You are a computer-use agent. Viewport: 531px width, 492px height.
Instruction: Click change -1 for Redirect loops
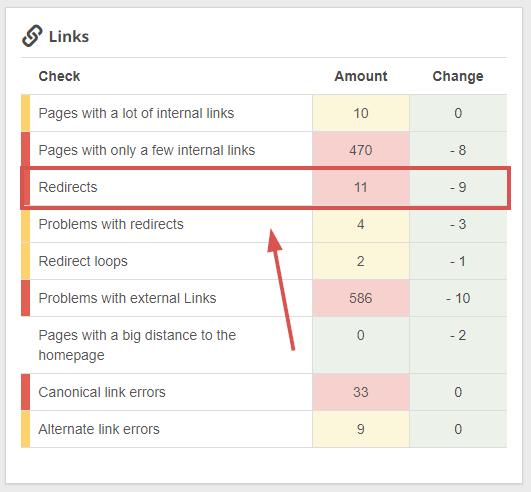coord(458,261)
